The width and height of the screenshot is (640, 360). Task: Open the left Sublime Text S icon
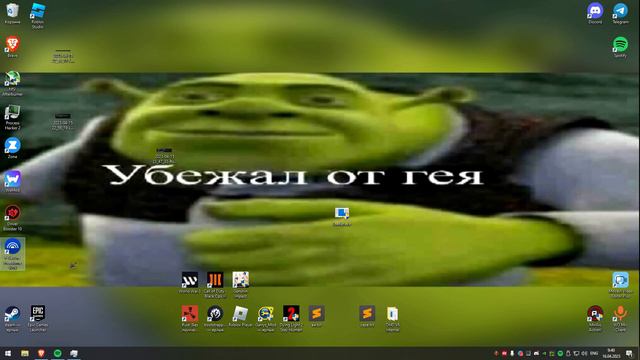pos(316,316)
